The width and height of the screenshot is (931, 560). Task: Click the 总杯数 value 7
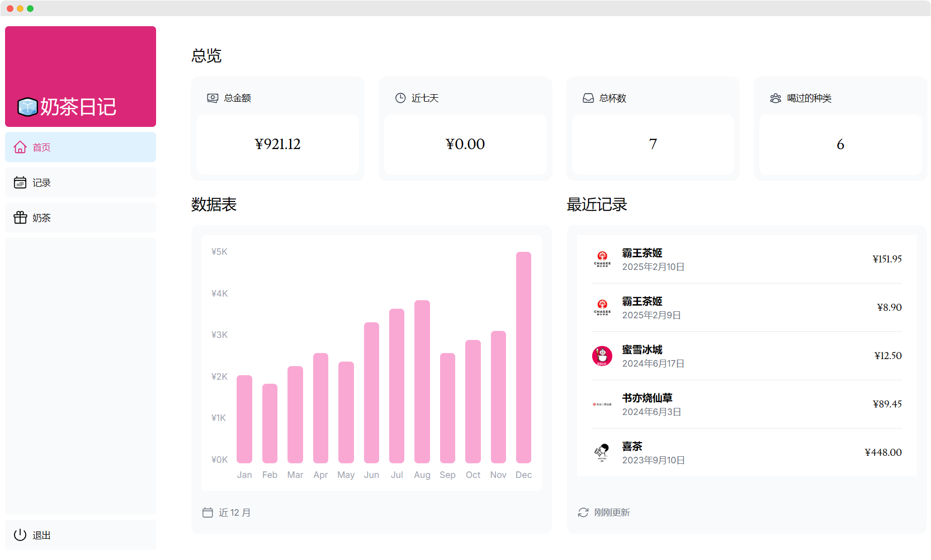653,144
